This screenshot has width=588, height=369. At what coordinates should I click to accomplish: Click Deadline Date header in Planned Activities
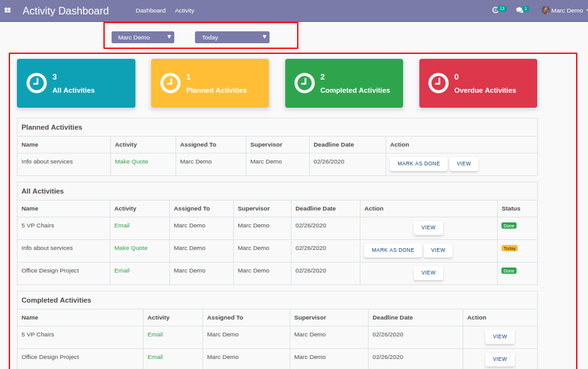(x=333, y=145)
